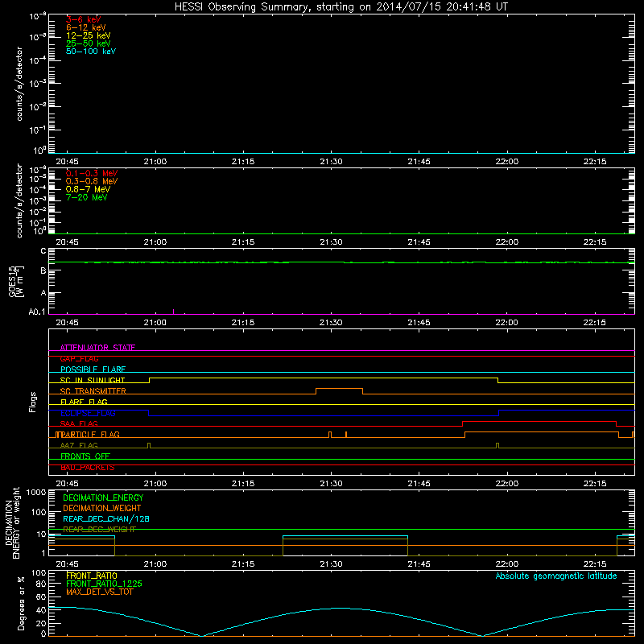
Task: Select the AAZ_FLAG label
Action: point(79,445)
